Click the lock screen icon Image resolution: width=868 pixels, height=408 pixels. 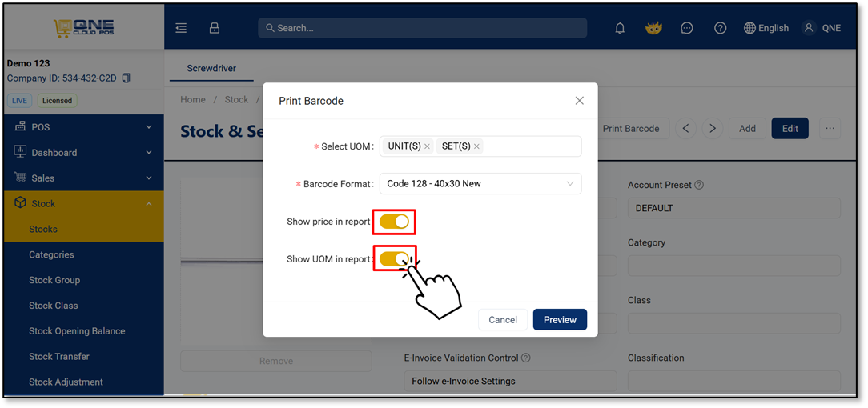[215, 28]
